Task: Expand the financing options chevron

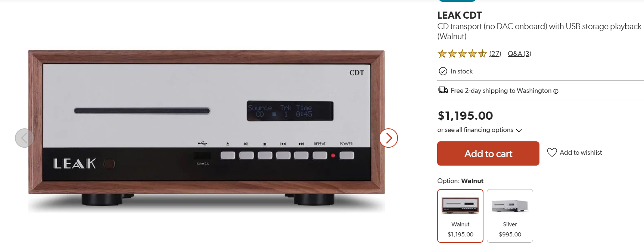Action: click(x=519, y=130)
